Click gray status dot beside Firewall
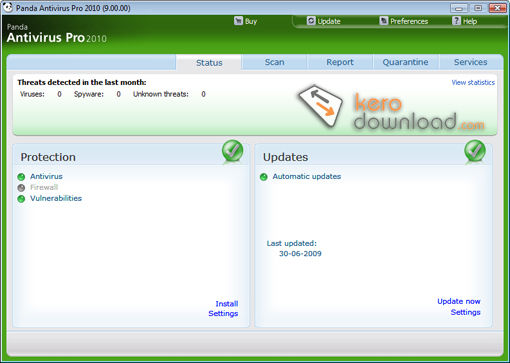Viewport: 510px width, 363px height. (x=21, y=188)
